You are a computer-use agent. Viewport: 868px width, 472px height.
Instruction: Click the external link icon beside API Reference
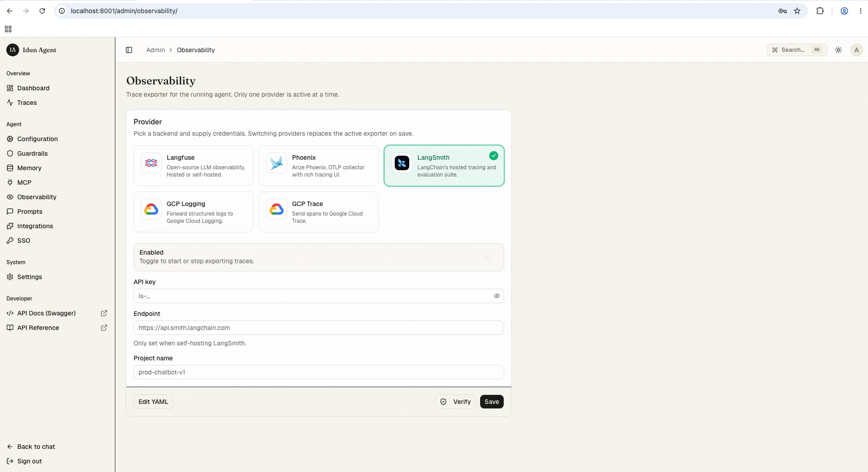(x=104, y=328)
